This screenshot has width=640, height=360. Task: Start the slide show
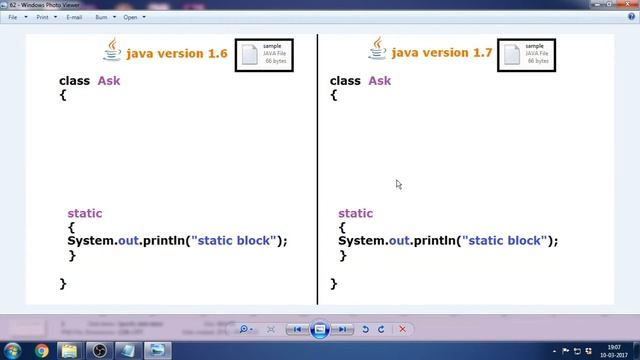320,329
